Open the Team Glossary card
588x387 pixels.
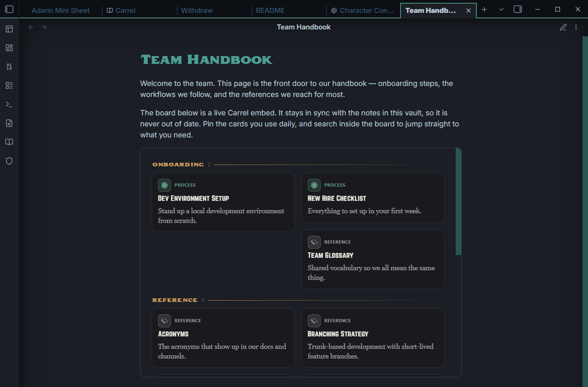click(x=373, y=259)
